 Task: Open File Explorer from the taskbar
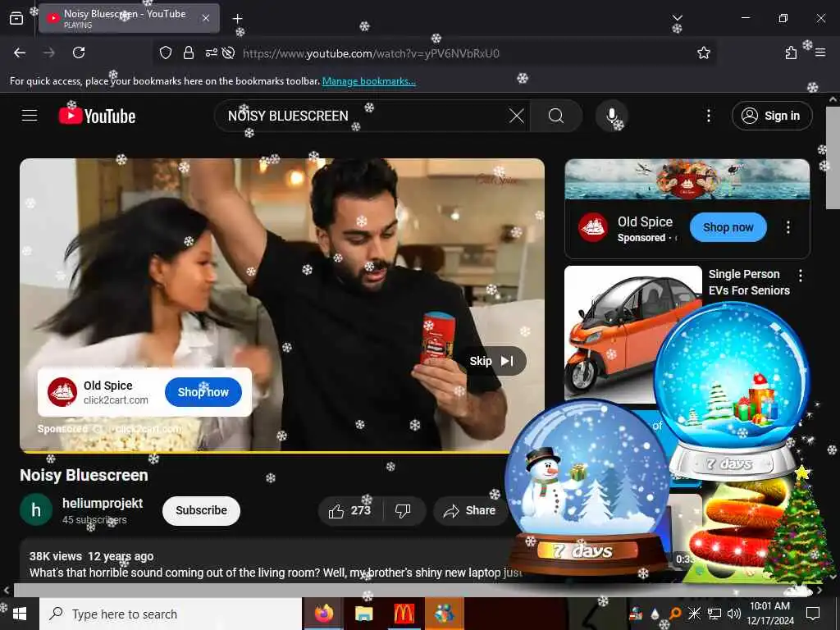[363, 614]
